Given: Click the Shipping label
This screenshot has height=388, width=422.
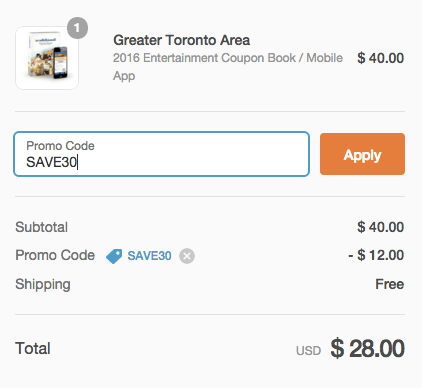Looking at the screenshot, I should coord(43,284).
